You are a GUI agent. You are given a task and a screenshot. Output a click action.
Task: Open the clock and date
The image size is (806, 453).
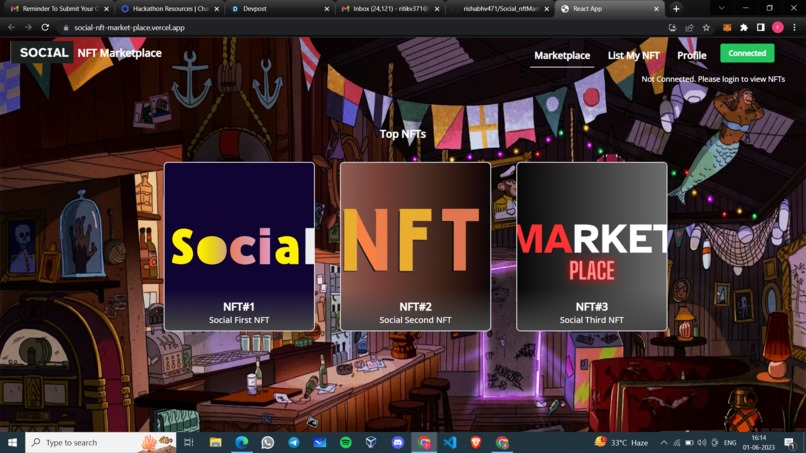[x=759, y=442]
